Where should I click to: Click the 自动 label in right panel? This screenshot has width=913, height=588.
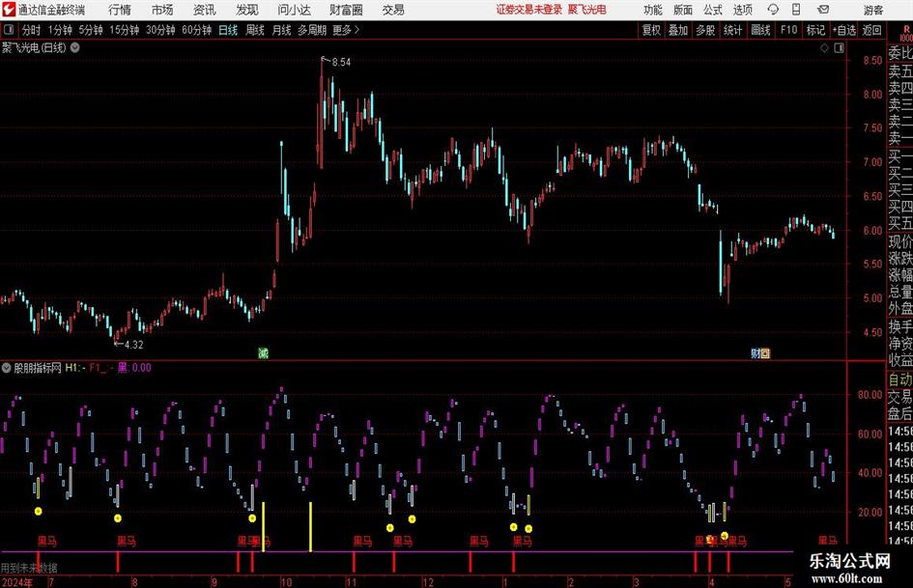(900, 379)
